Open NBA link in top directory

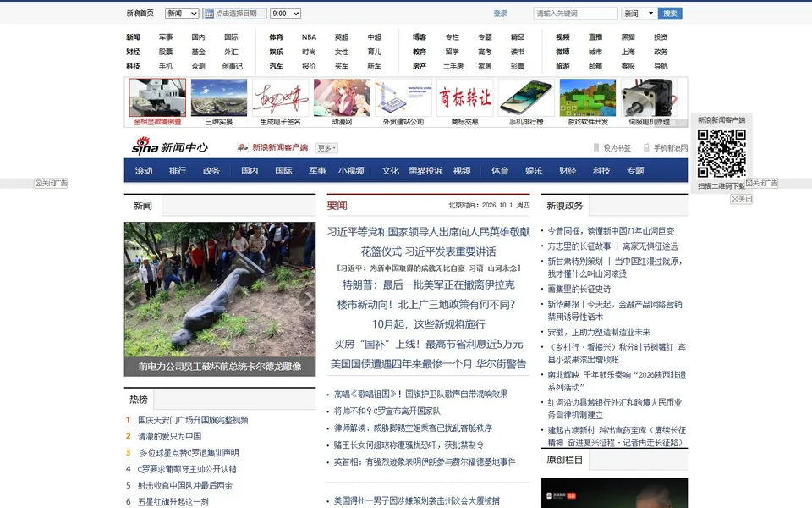tap(310, 37)
